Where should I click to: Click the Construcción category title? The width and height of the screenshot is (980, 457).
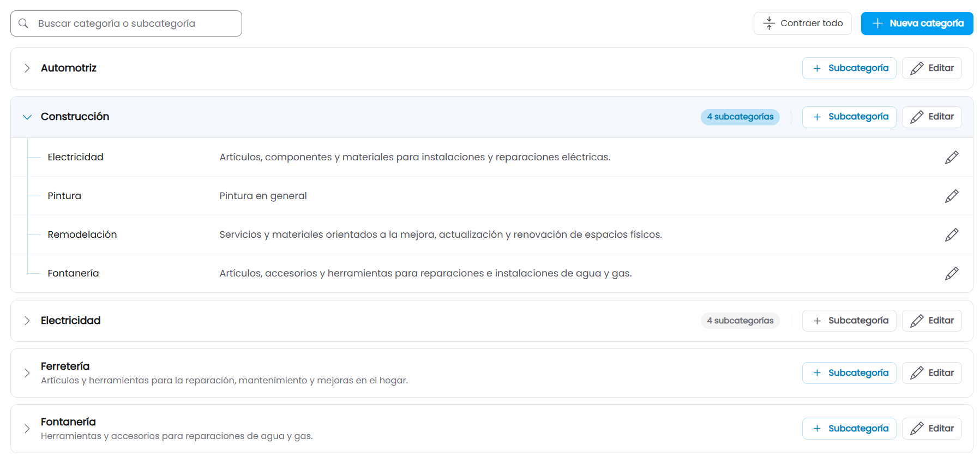[x=75, y=117]
